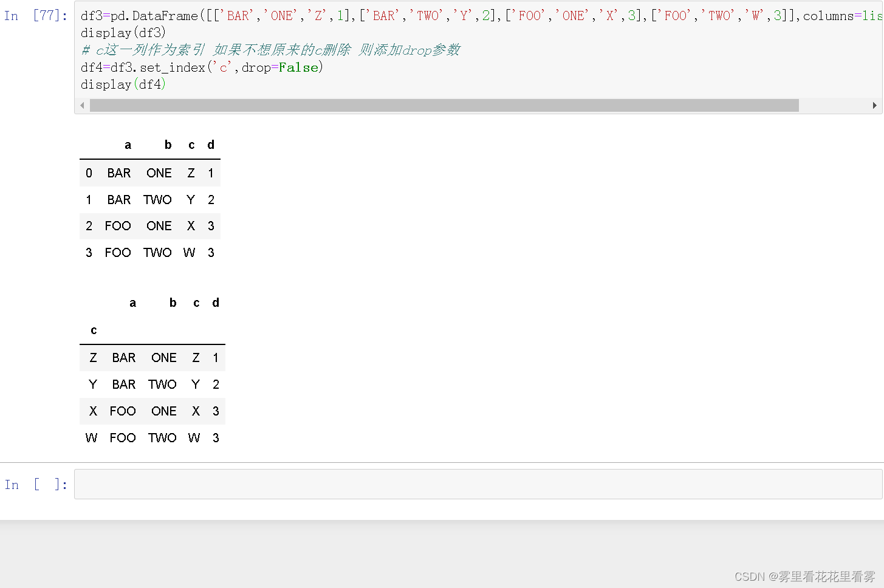The height and width of the screenshot is (588, 884).
Task: Click the display(df4) code line
Action: (x=123, y=84)
